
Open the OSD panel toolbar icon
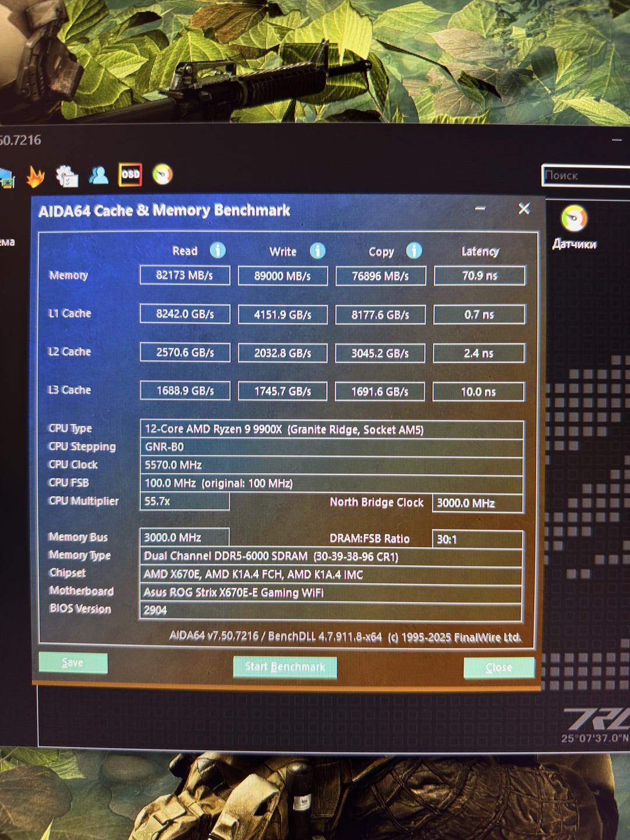coord(130,174)
